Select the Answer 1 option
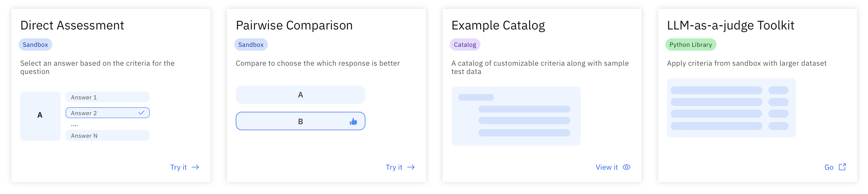This screenshot has height=194, width=868. [x=108, y=97]
